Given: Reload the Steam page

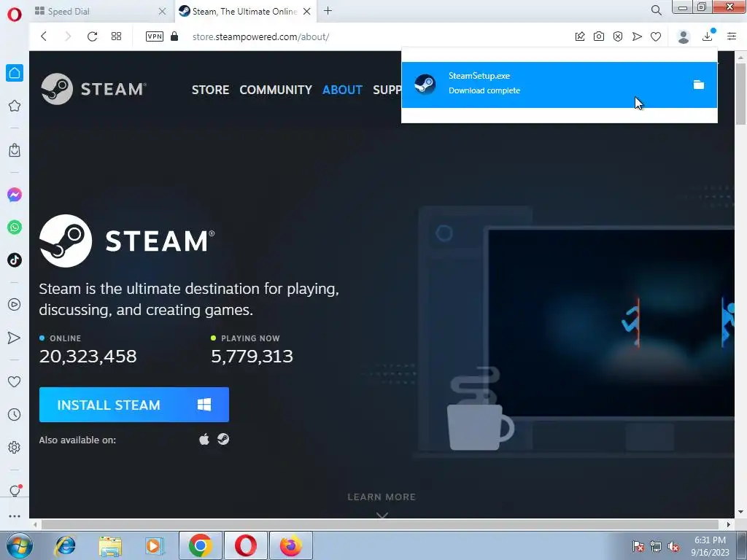Looking at the screenshot, I should point(92,36).
